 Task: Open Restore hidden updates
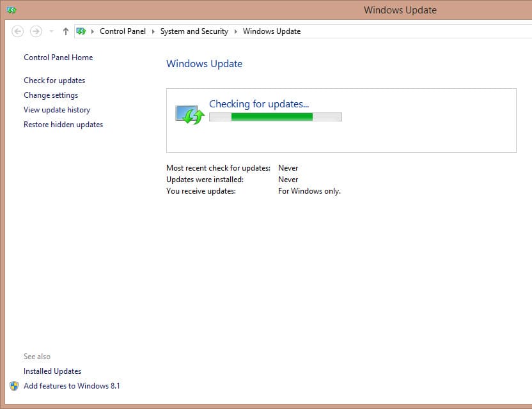(x=63, y=125)
